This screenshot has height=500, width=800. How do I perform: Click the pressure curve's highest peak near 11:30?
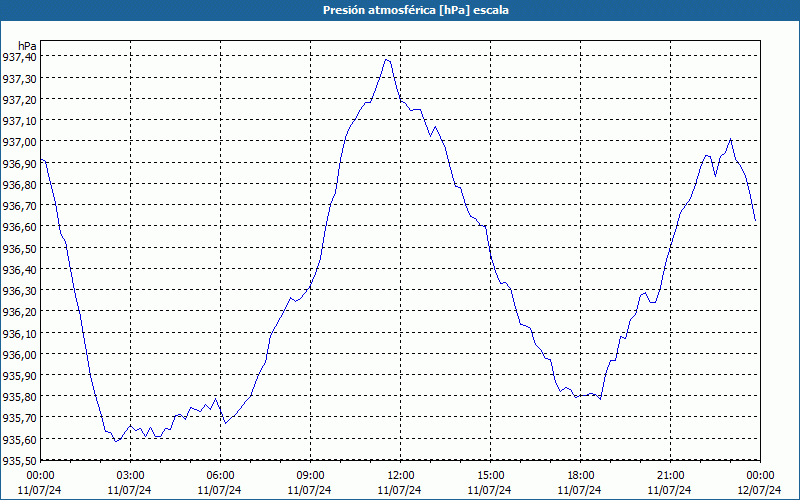(387, 60)
